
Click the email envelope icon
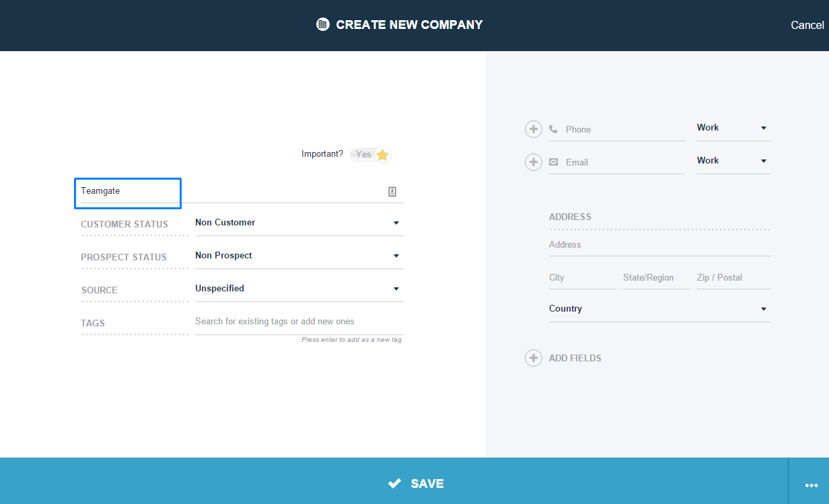point(554,162)
